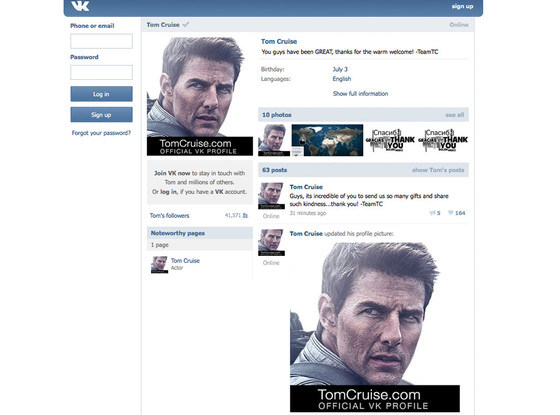
Task: Open Tom Cruise author link on gifts post
Action: [x=306, y=187]
